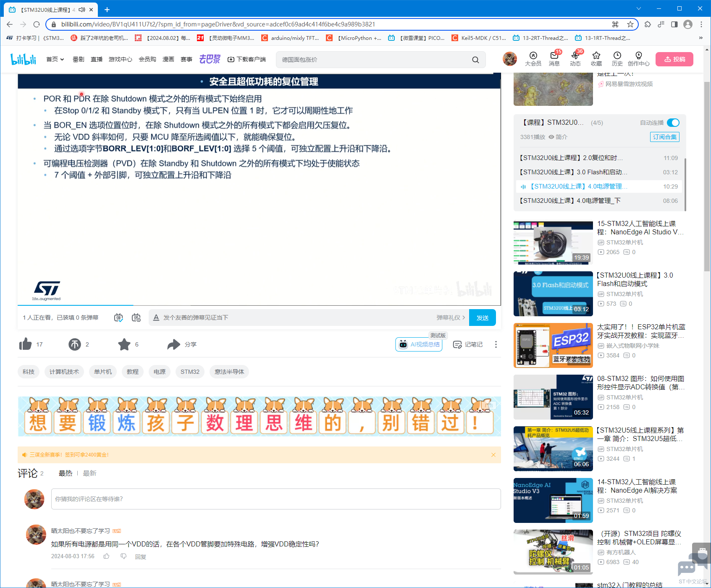The height and width of the screenshot is (588, 711).
Task: Click the STM32 tag
Action: (190, 372)
